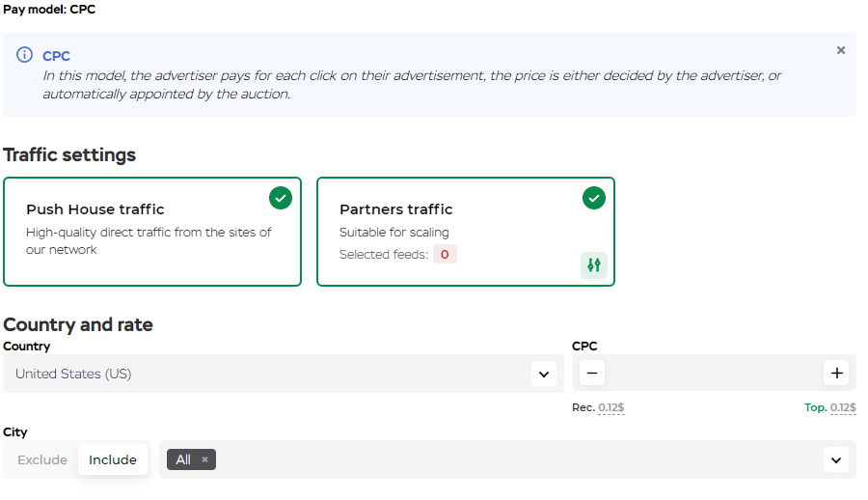Increase CPC with plus button
868x500 pixels.
click(836, 373)
